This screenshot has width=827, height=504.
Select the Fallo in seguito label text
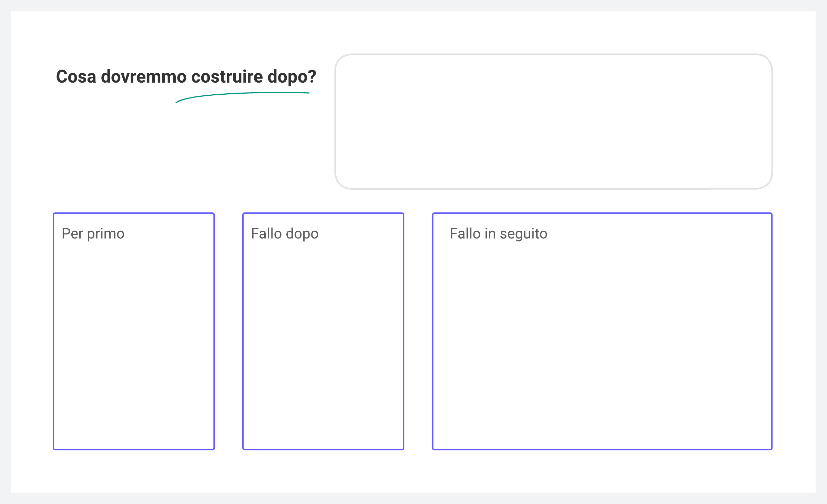(498, 234)
